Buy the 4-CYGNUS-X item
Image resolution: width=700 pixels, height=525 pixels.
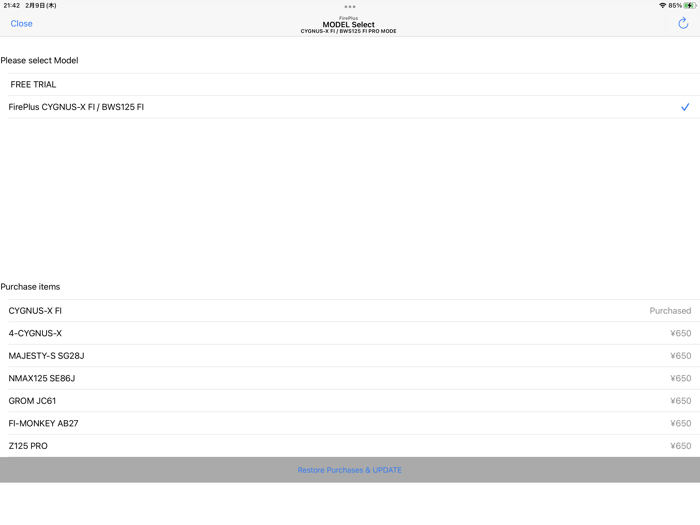point(350,333)
